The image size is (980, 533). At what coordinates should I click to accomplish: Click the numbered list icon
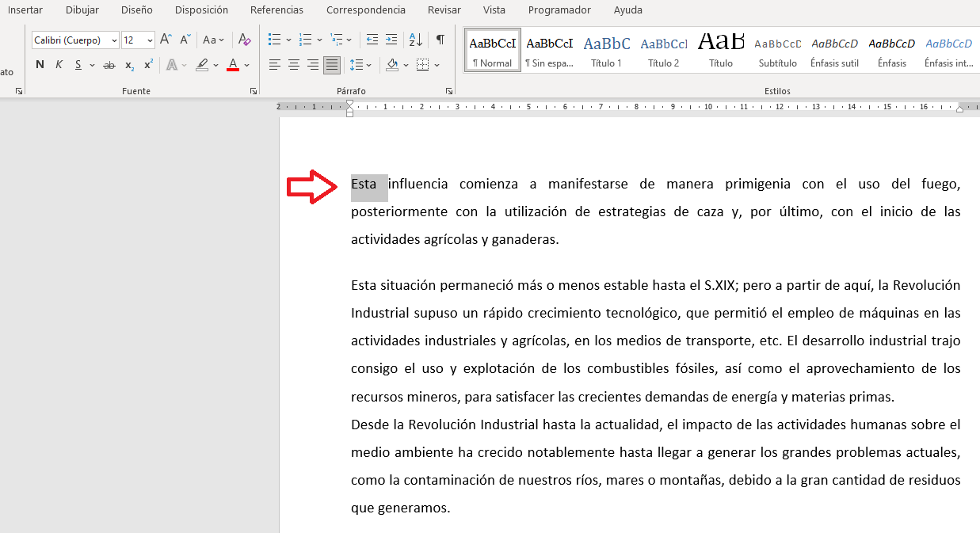click(x=305, y=40)
